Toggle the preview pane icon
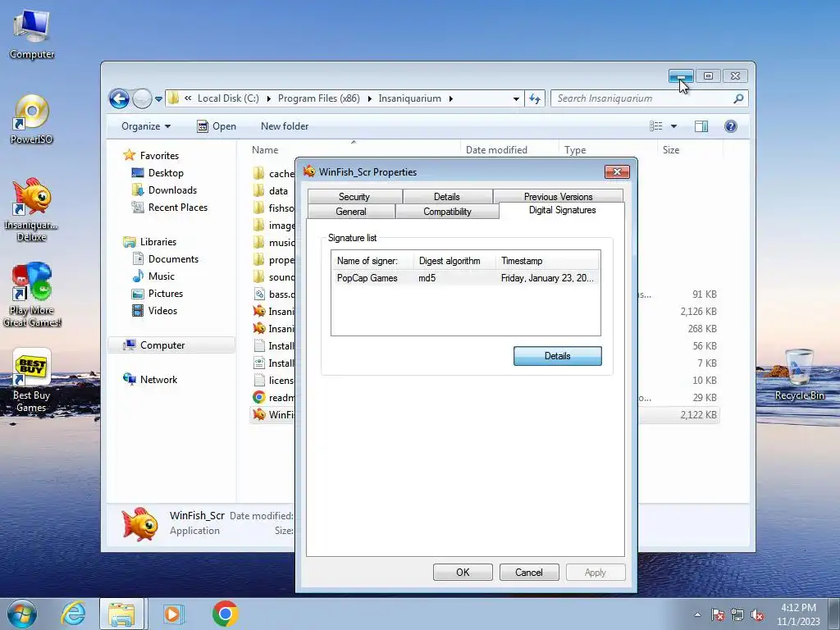The height and width of the screenshot is (630, 840). coord(701,126)
